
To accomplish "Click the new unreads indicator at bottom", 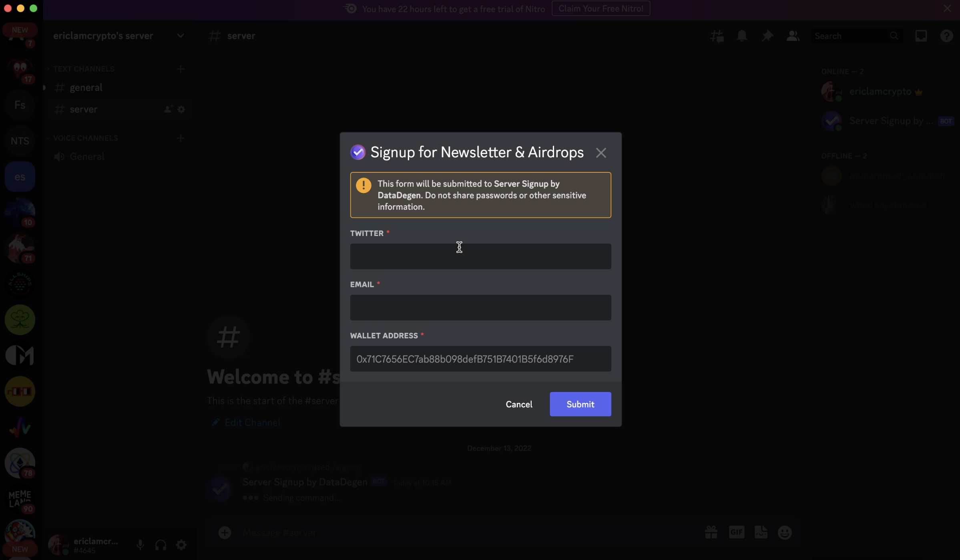I will point(20,550).
